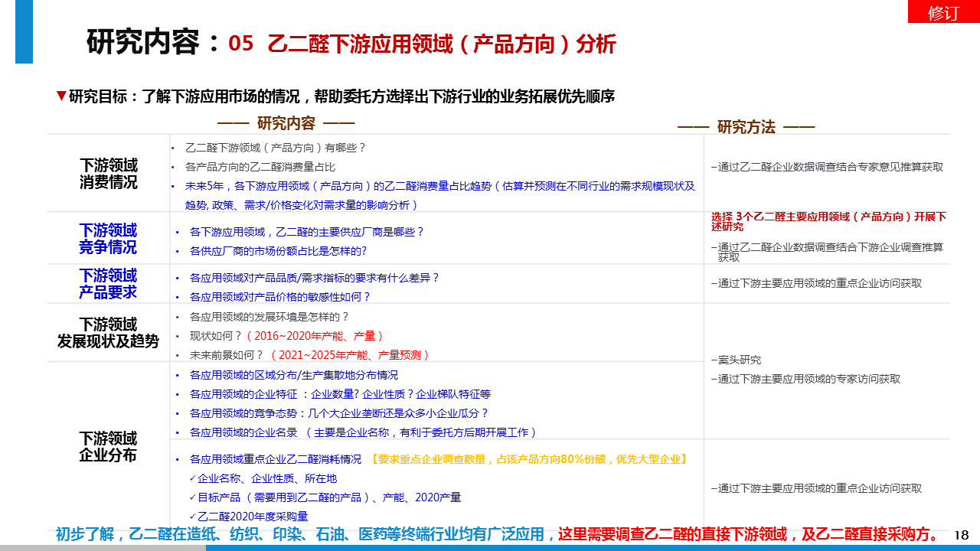Click the slide title 乙二醛下游应用领域分析
This screenshot has width=980, height=551.
(x=441, y=44)
